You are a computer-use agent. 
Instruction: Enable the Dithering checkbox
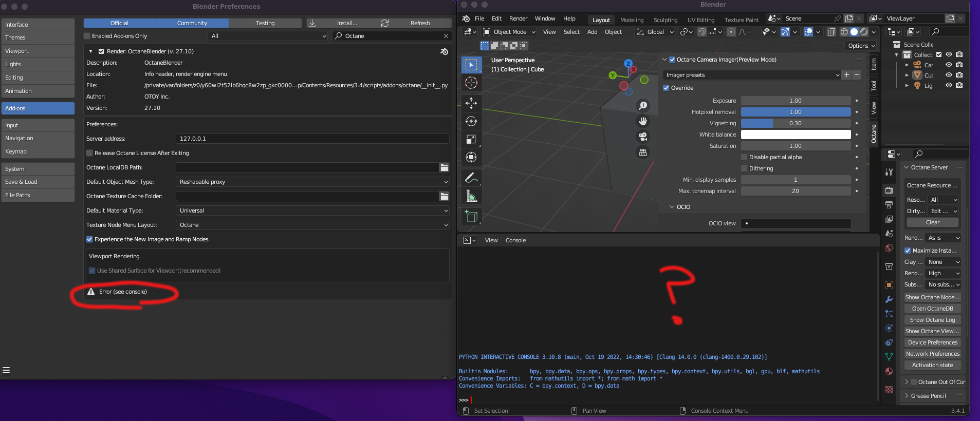pos(744,168)
